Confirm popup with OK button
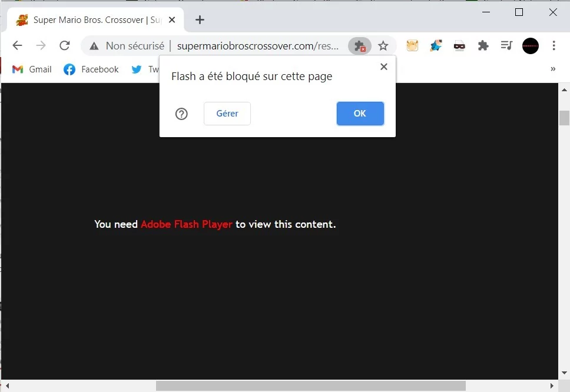Screen dimensions: 570x392 tap(360, 114)
